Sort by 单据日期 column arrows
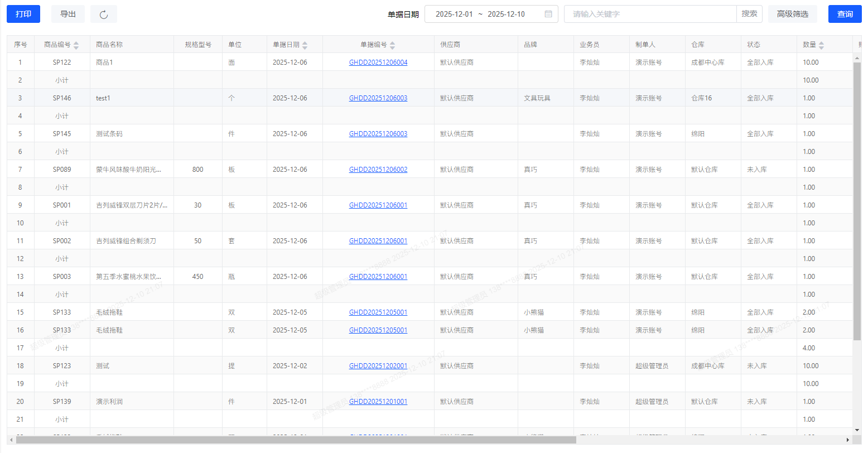868x453 pixels. coord(305,45)
